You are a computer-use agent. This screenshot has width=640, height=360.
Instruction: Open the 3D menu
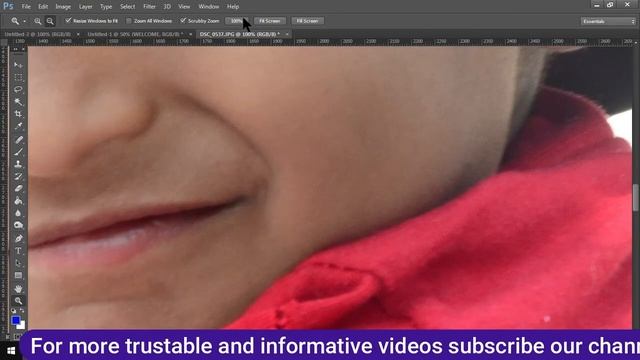point(167,7)
